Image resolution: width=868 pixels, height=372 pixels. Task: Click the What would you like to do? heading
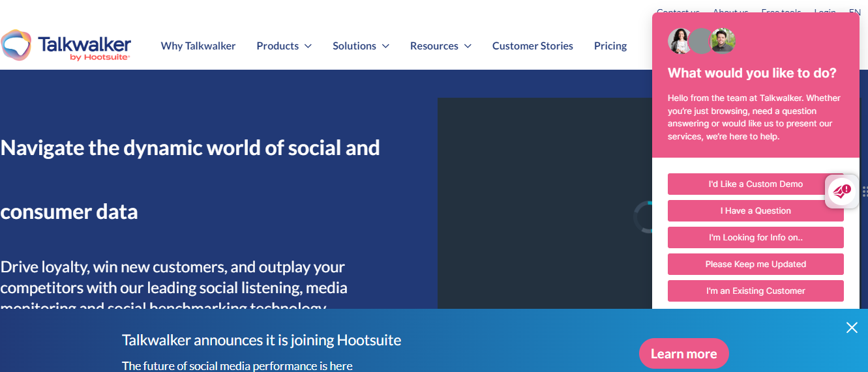(752, 73)
